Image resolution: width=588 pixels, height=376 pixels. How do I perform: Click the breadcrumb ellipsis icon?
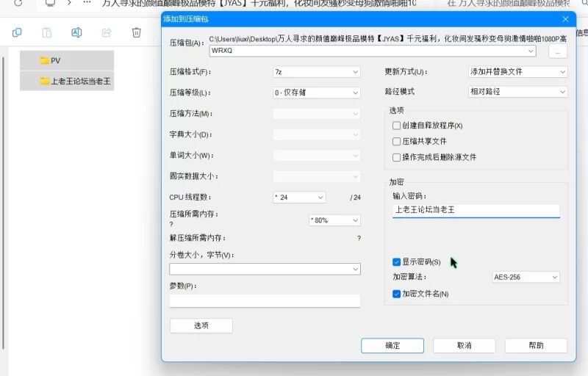click(87, 3)
